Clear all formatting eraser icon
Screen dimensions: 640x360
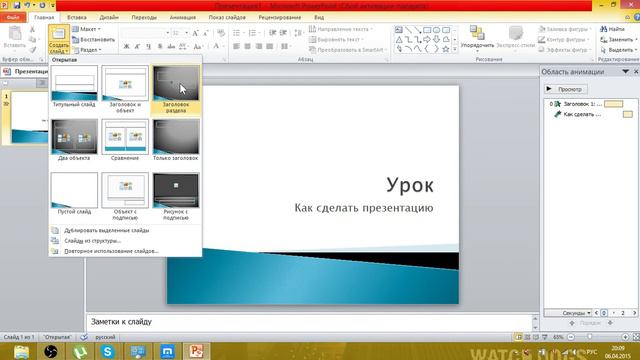tap(221, 33)
